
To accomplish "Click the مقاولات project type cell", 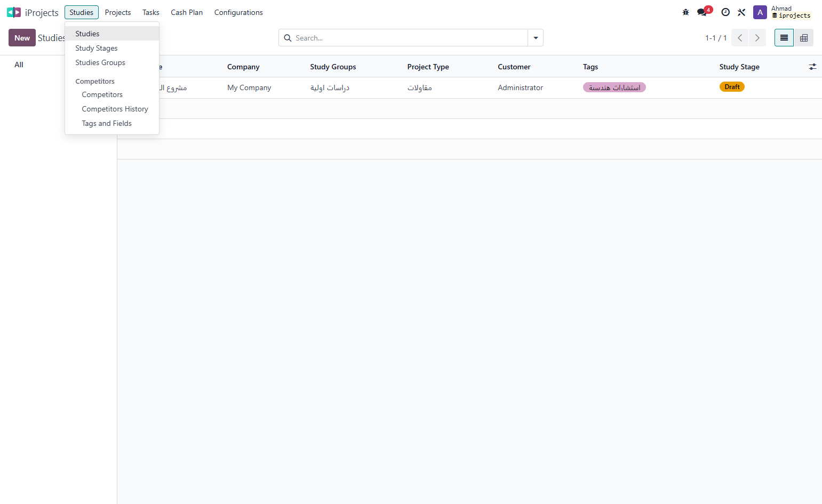I will pos(420,87).
